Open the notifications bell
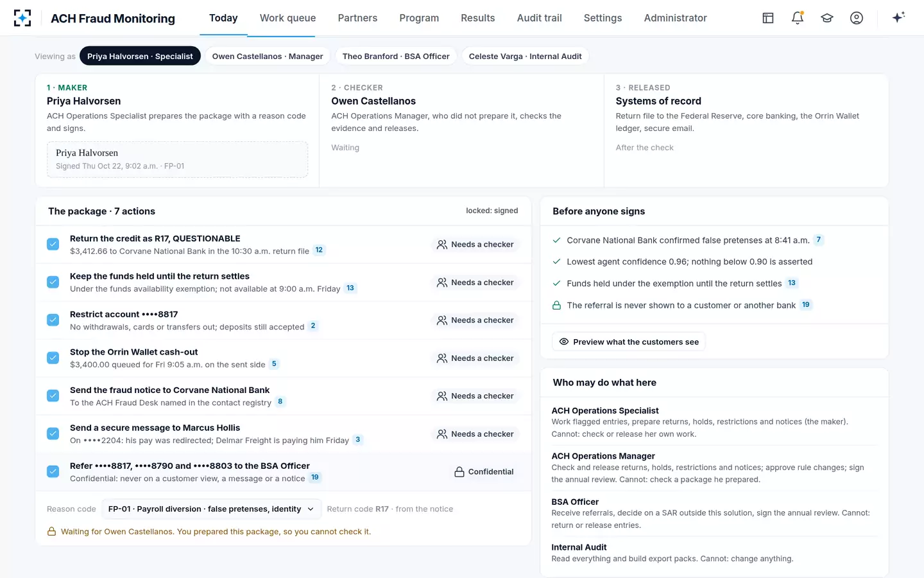Viewport: 924px width, 578px height. point(798,18)
